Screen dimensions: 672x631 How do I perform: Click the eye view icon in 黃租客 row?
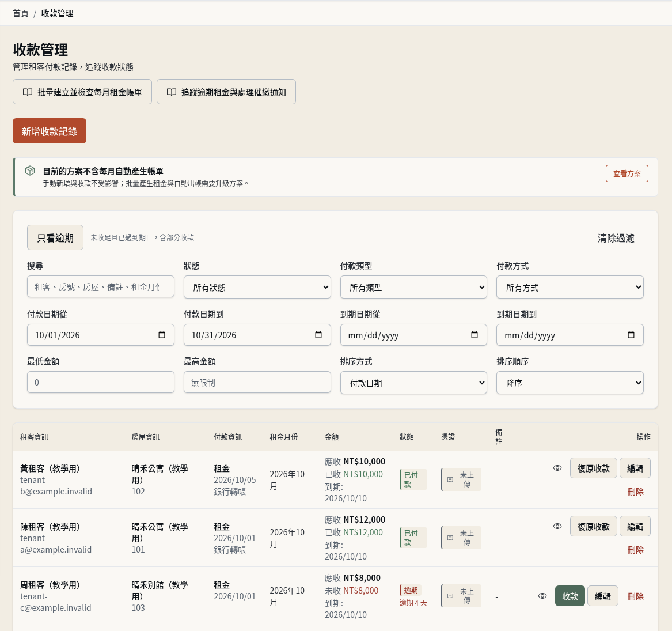tap(557, 468)
